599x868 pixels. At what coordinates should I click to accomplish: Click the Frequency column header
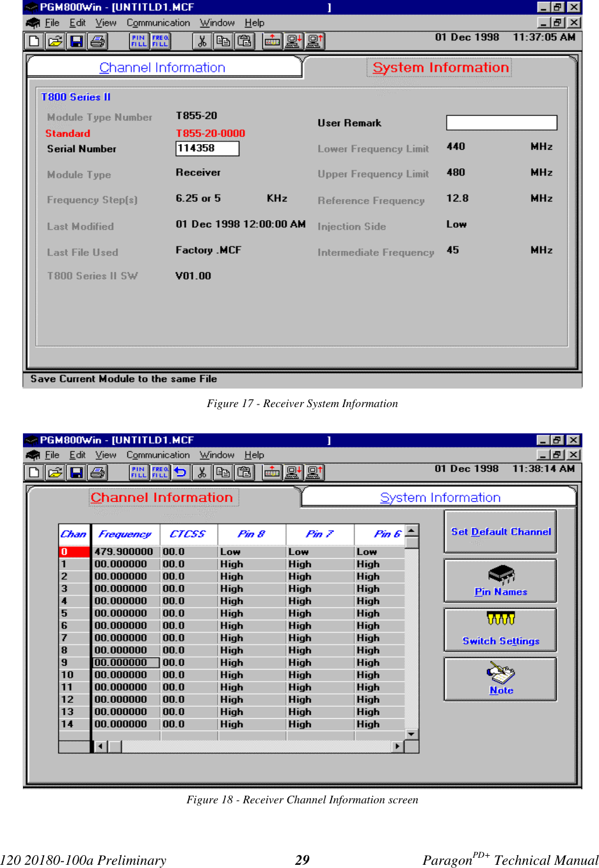(125, 534)
